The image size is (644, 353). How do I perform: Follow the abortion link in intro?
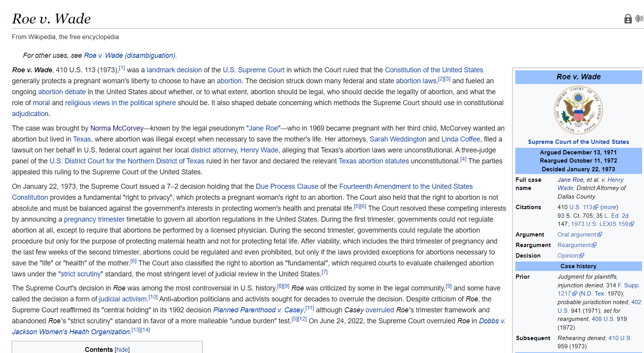point(229,81)
